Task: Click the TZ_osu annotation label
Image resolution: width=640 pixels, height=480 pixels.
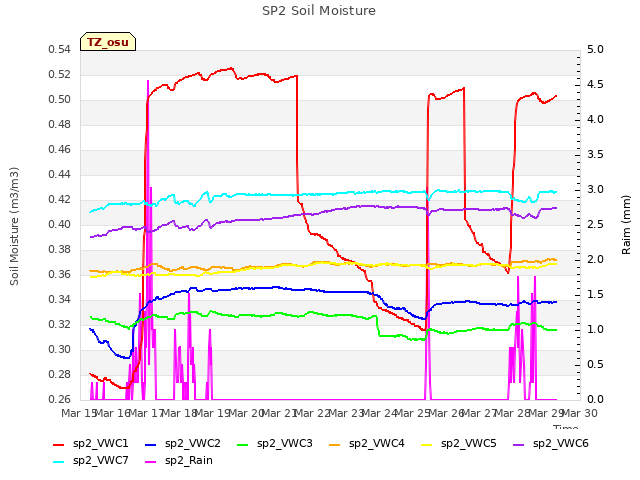Action: point(108,42)
